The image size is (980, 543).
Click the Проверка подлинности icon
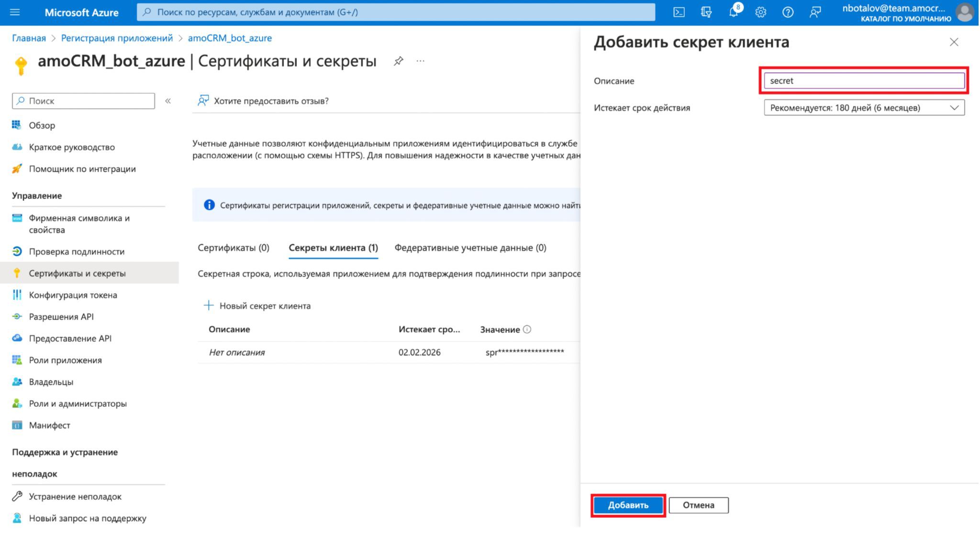tap(17, 251)
